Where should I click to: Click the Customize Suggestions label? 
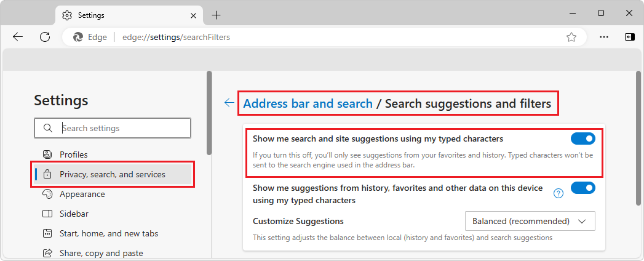click(298, 221)
